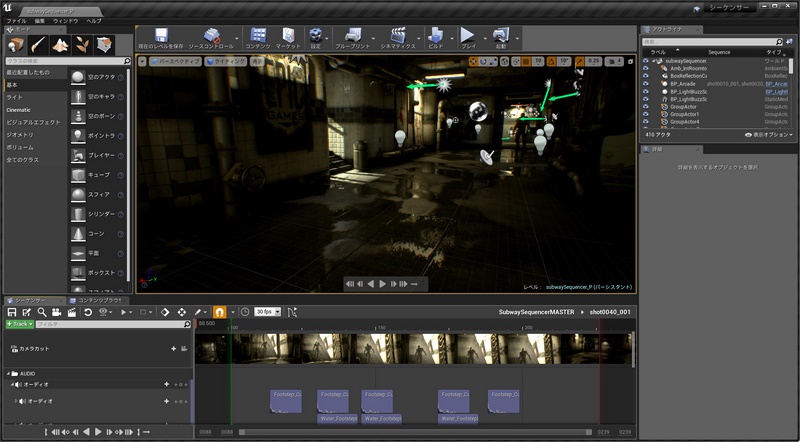
Task: Open the Content (コンテンツ) browser button
Action: [258, 38]
